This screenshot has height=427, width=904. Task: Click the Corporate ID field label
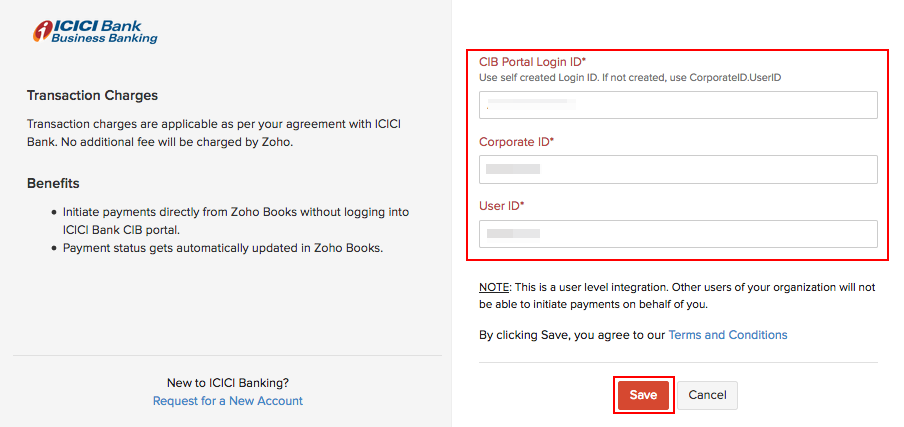click(x=516, y=142)
